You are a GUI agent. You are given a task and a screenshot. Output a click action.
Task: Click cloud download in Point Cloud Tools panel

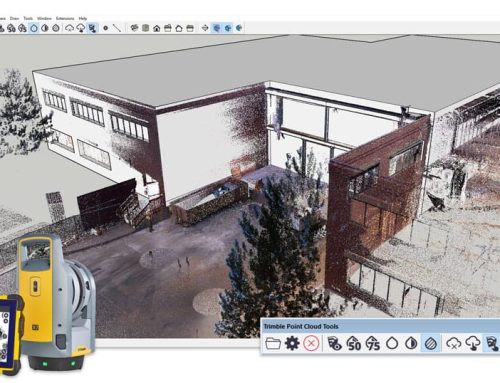click(x=473, y=343)
